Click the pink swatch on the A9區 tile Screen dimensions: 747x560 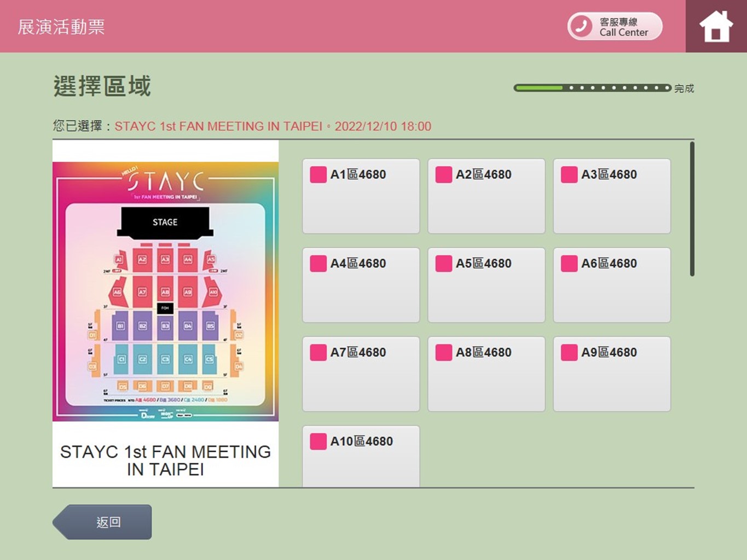pyautogui.click(x=569, y=353)
